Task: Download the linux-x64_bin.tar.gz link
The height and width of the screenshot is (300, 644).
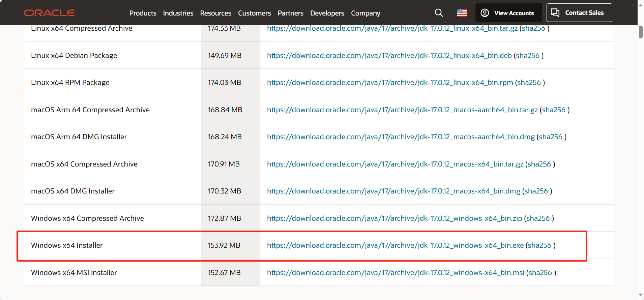Action: click(392, 28)
